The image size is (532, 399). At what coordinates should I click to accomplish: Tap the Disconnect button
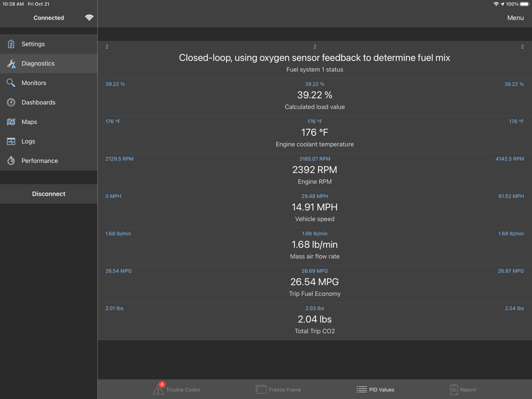[x=49, y=194]
